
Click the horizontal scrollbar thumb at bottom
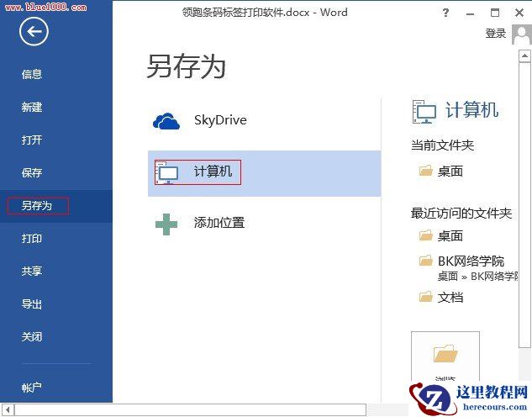pyautogui.click(x=190, y=410)
